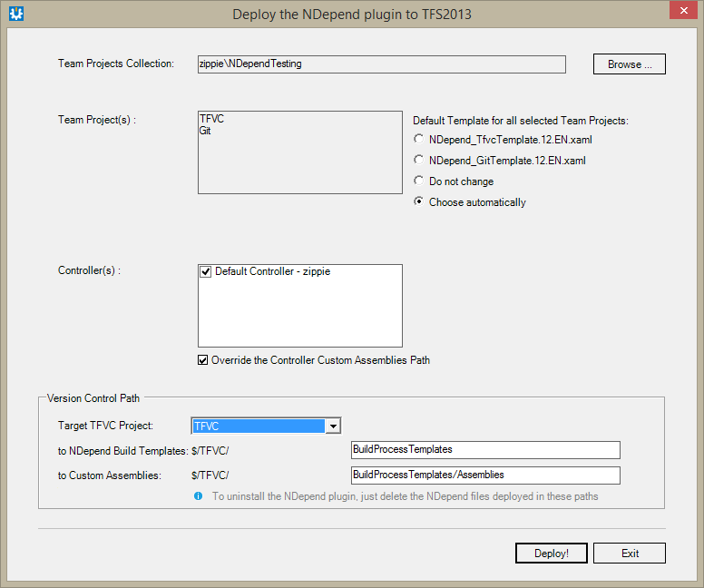
Task: Close the Deploy NDepend plugin dialog
Action: tap(683, 10)
